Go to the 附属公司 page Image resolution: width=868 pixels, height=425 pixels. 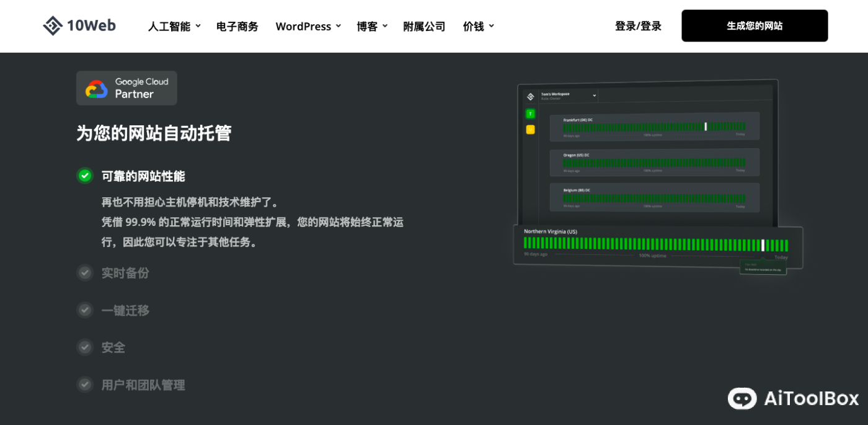[424, 26]
